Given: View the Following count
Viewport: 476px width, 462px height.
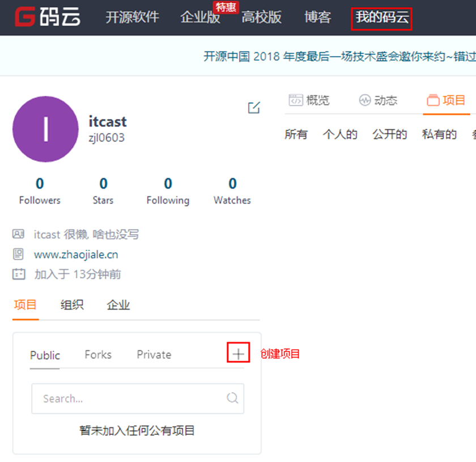Looking at the screenshot, I should coord(168,192).
